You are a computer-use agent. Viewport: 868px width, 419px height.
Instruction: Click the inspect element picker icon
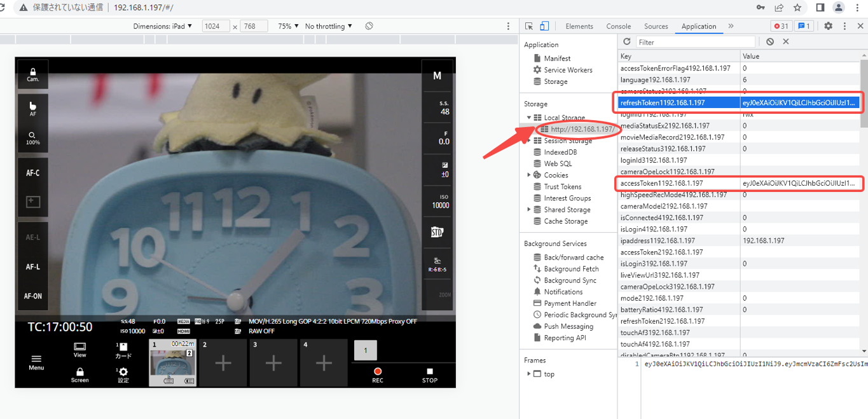coord(529,26)
